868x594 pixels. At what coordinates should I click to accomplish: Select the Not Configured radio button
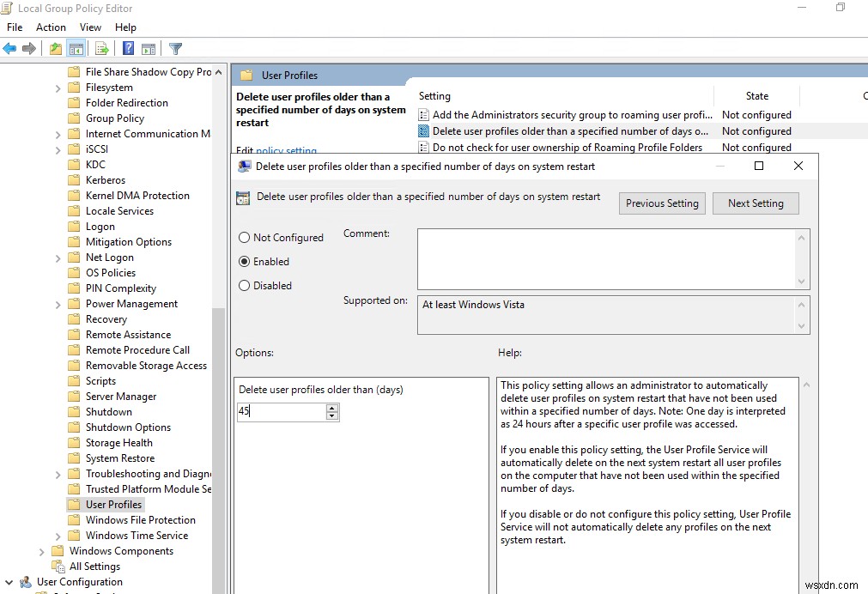click(243, 238)
